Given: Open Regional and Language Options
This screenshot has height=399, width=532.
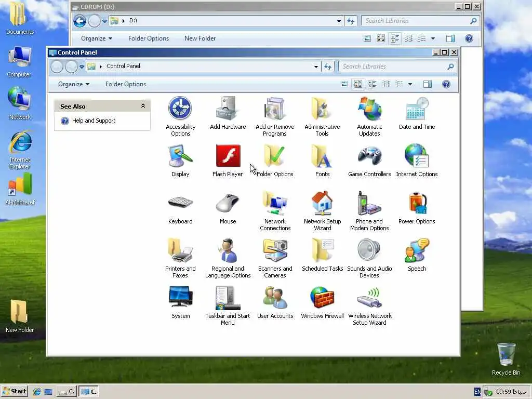Looking at the screenshot, I should coord(228,258).
